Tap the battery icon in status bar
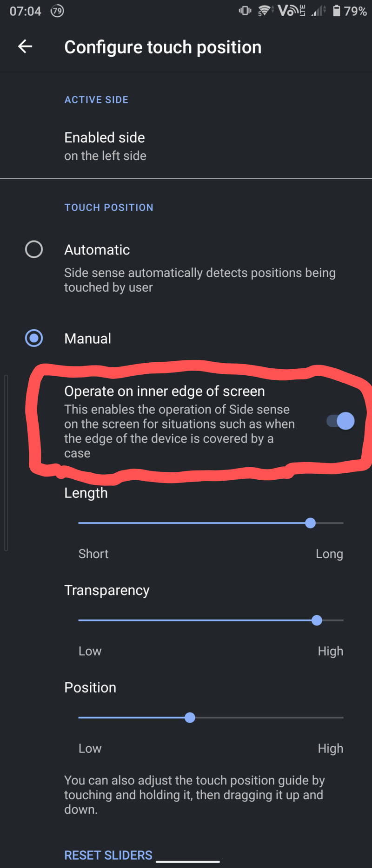The height and width of the screenshot is (868, 372). [336, 11]
